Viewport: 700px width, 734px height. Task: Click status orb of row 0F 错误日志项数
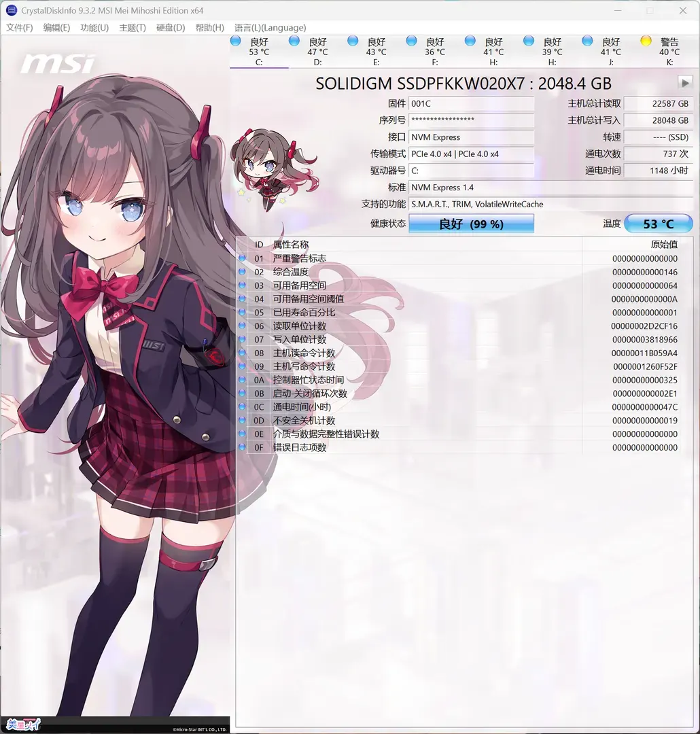point(242,447)
